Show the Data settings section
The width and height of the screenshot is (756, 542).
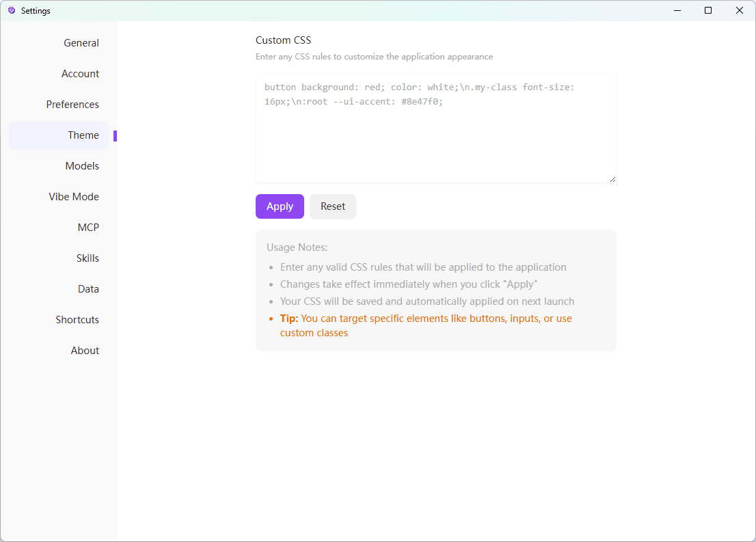click(x=88, y=289)
